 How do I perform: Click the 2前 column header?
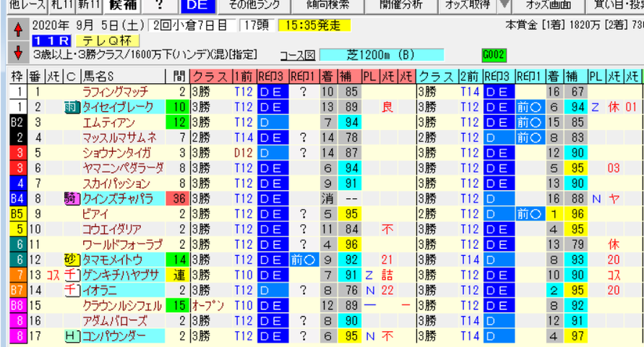[470, 77]
